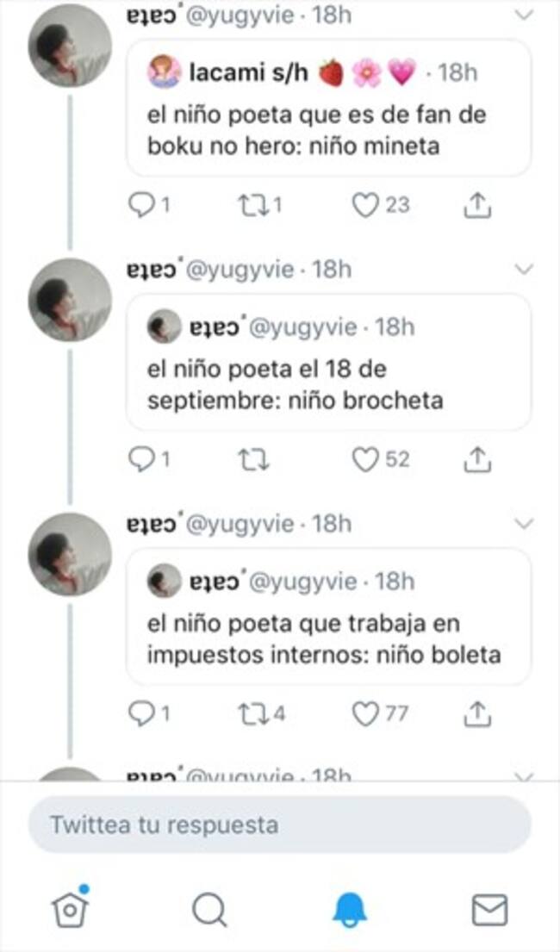Expand the second tweet's options menu
Viewport: 560px width, 952px height.
[524, 270]
